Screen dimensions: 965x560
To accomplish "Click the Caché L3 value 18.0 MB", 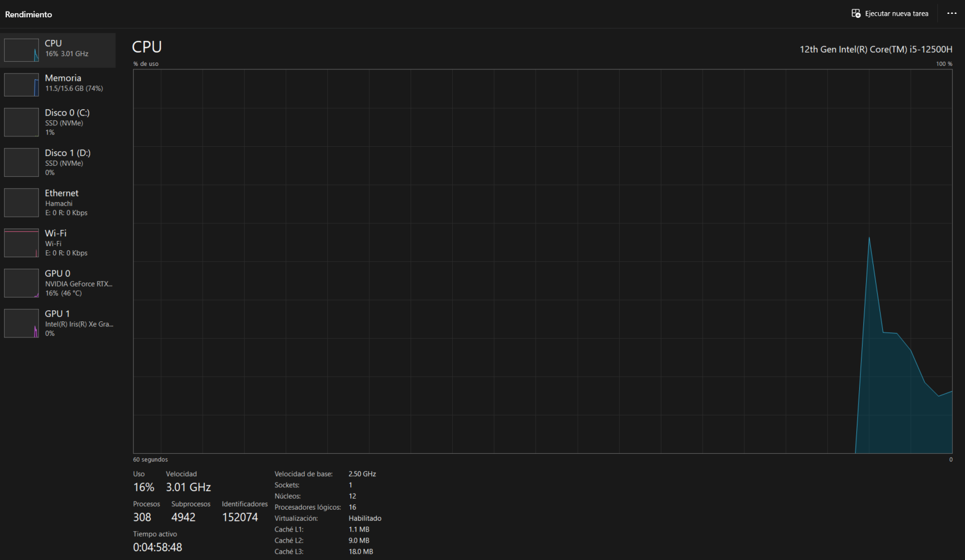I will (361, 552).
